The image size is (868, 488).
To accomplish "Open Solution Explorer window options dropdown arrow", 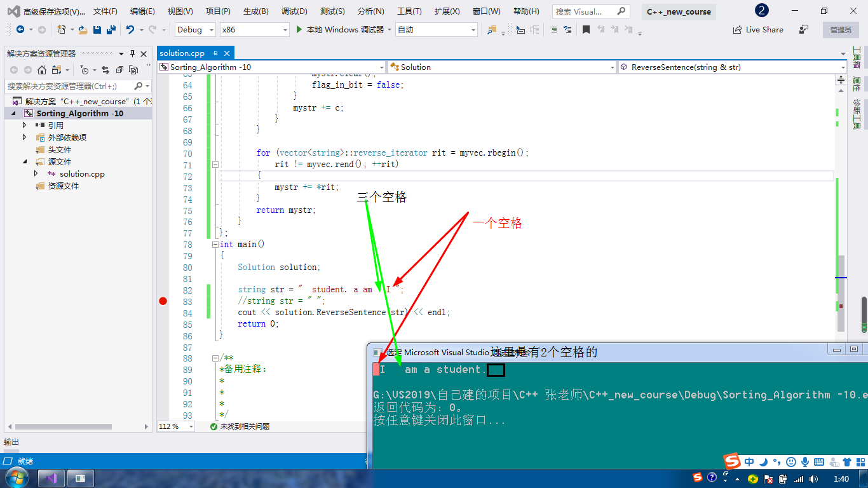I will (122, 54).
